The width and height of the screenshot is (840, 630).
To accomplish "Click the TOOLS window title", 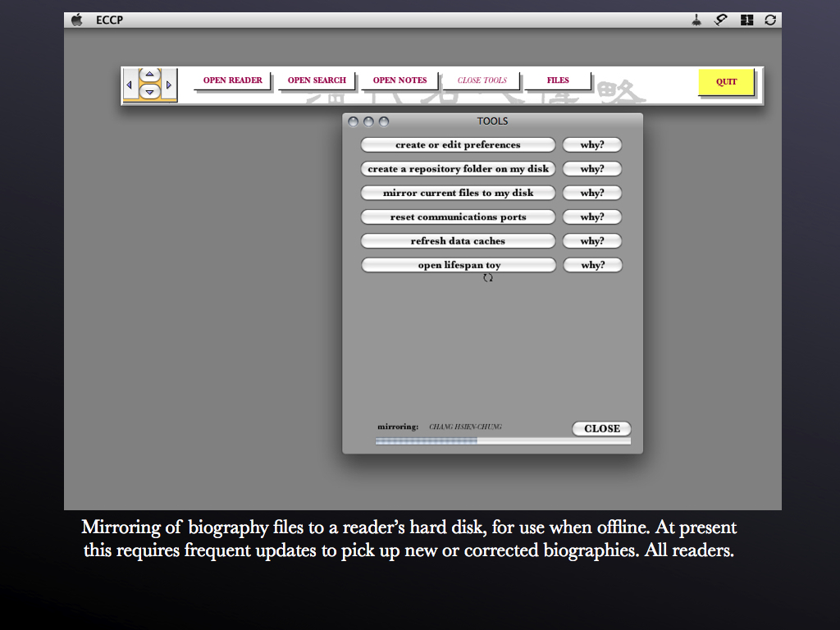I will (492, 121).
